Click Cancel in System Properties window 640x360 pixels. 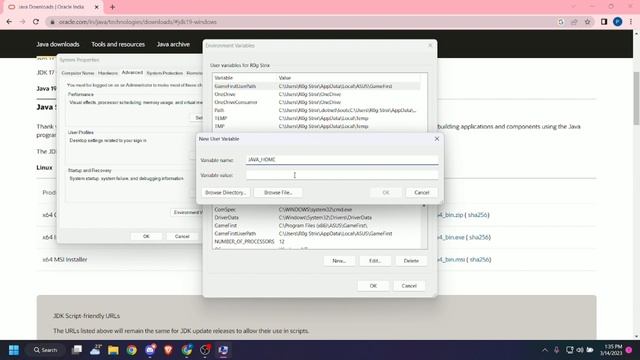coord(182,236)
